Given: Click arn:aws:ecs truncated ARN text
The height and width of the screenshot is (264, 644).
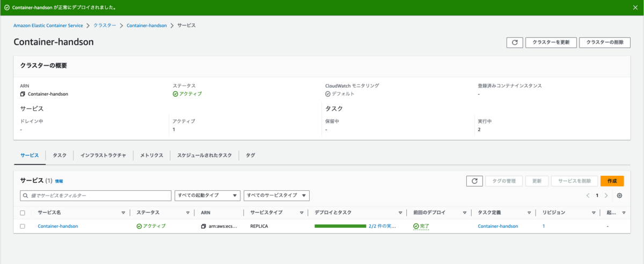Looking at the screenshot, I should click(223, 226).
